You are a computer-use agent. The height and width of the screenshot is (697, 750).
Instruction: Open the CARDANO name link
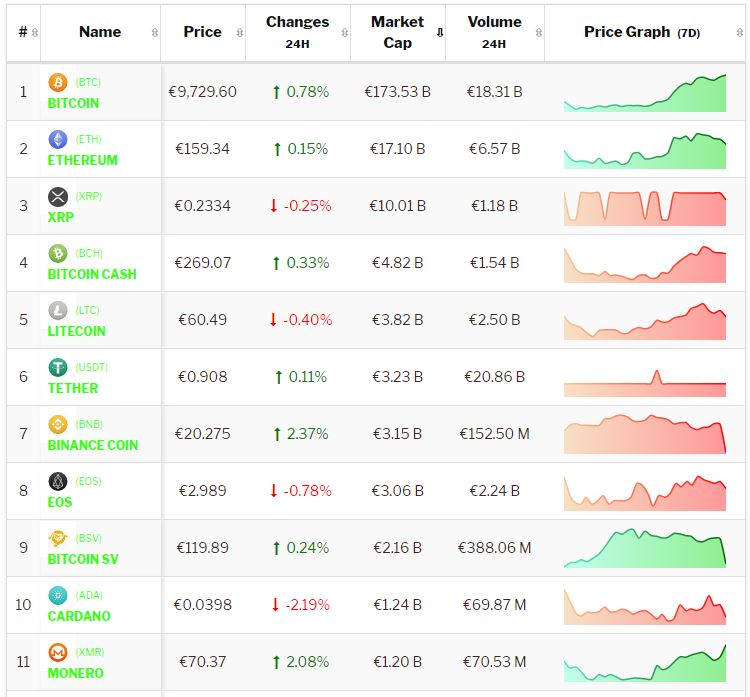(79, 616)
